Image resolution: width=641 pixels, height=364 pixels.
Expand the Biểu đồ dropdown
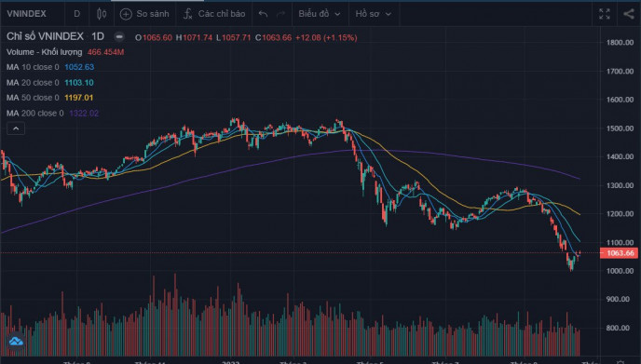click(320, 14)
